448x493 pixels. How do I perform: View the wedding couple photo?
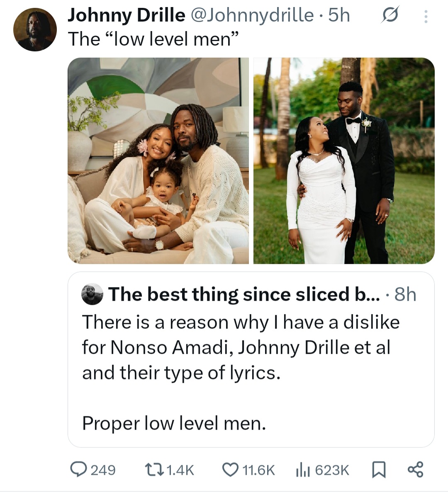click(344, 160)
